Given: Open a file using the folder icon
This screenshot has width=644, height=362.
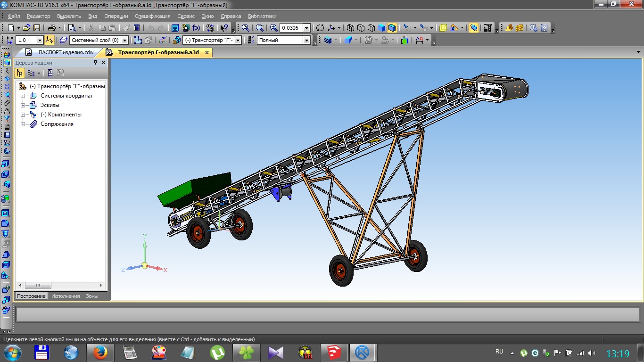Looking at the screenshot, I should pos(26,28).
